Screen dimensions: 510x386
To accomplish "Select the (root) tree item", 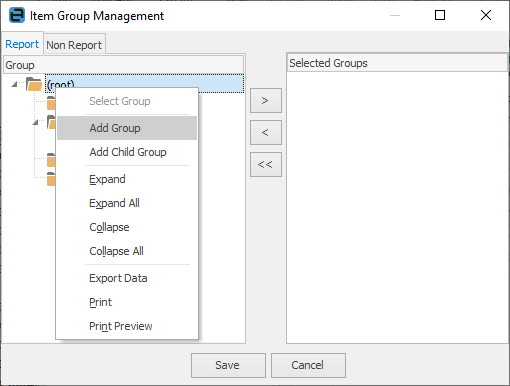I will tap(144, 83).
